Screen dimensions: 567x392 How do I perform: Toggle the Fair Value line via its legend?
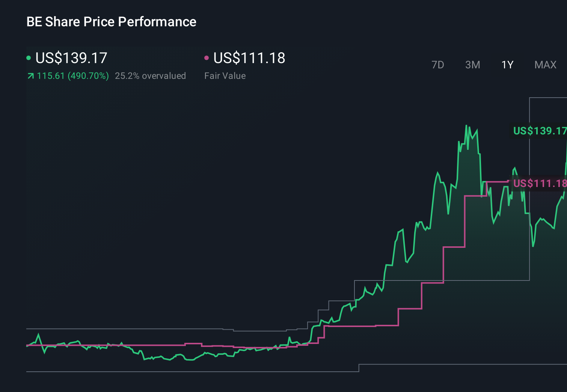click(x=249, y=58)
